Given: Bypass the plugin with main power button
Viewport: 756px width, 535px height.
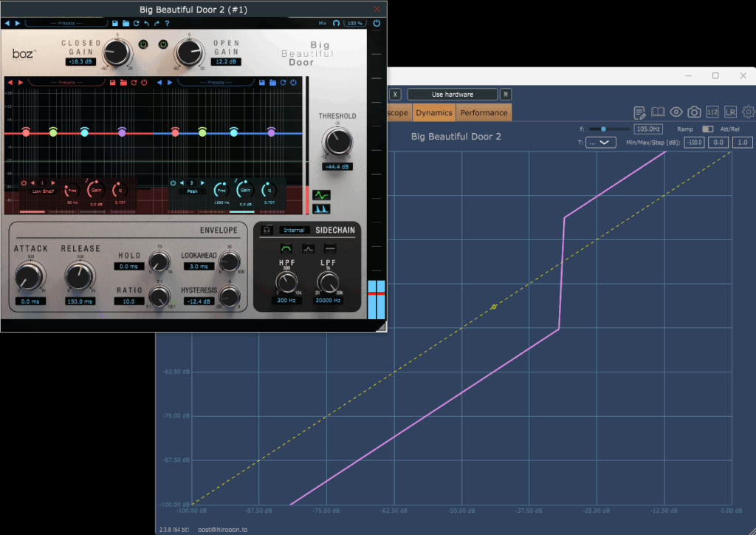Looking at the screenshot, I should 377,23.
